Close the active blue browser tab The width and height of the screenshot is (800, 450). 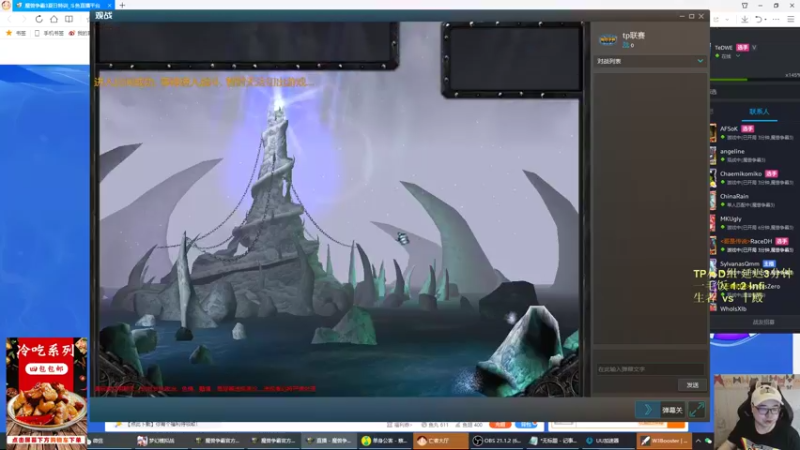click(109, 5)
